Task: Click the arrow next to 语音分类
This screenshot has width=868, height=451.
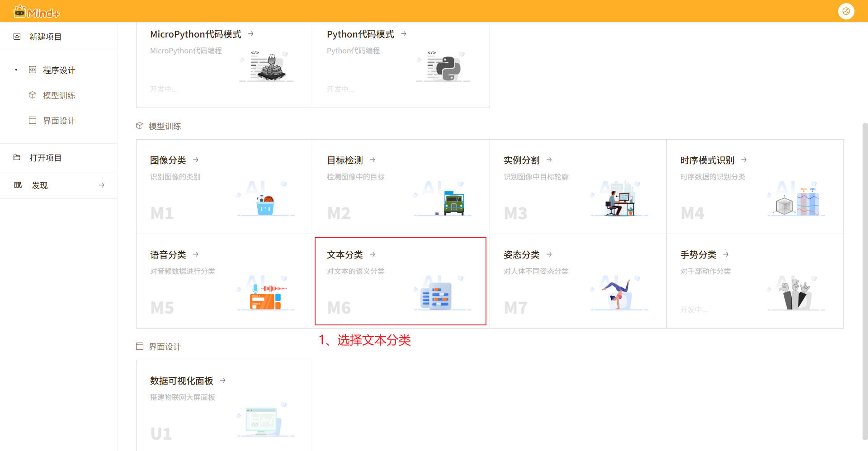Action: coord(196,254)
